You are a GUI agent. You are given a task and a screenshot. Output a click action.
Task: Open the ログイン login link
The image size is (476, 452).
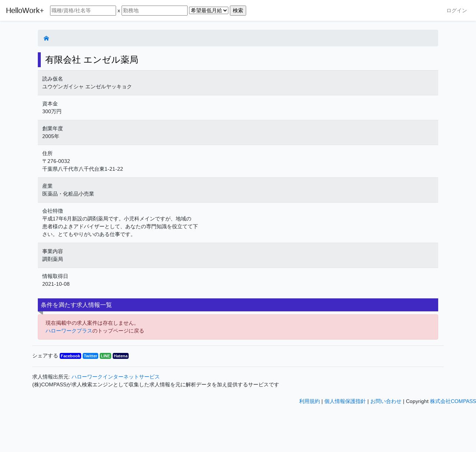click(457, 10)
